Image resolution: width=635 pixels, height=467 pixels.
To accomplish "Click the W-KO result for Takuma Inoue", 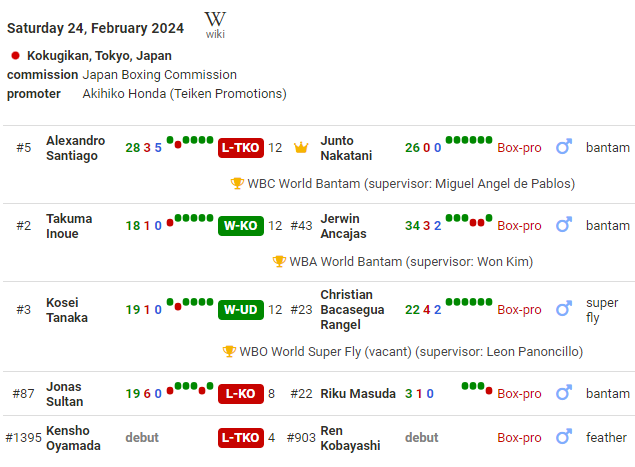I will click(240, 226).
